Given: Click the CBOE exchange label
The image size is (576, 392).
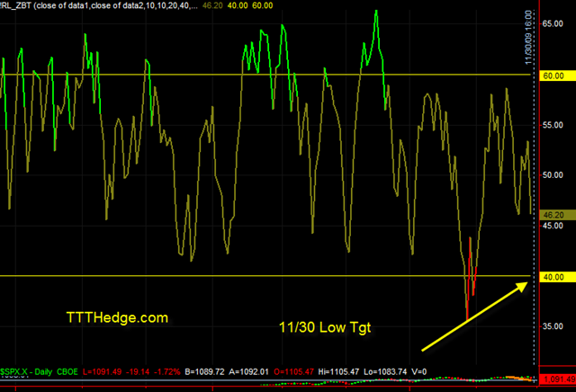Looking at the screenshot, I should pyautogui.click(x=67, y=372).
